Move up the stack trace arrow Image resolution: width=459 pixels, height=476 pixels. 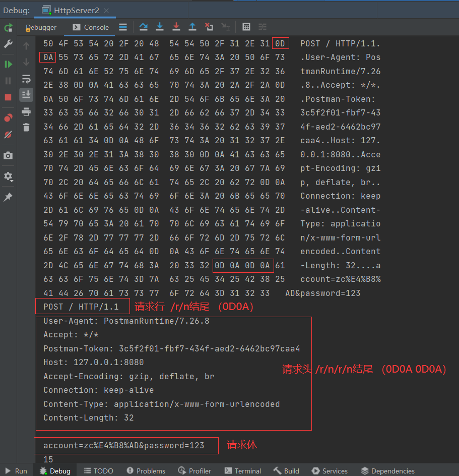pos(26,46)
